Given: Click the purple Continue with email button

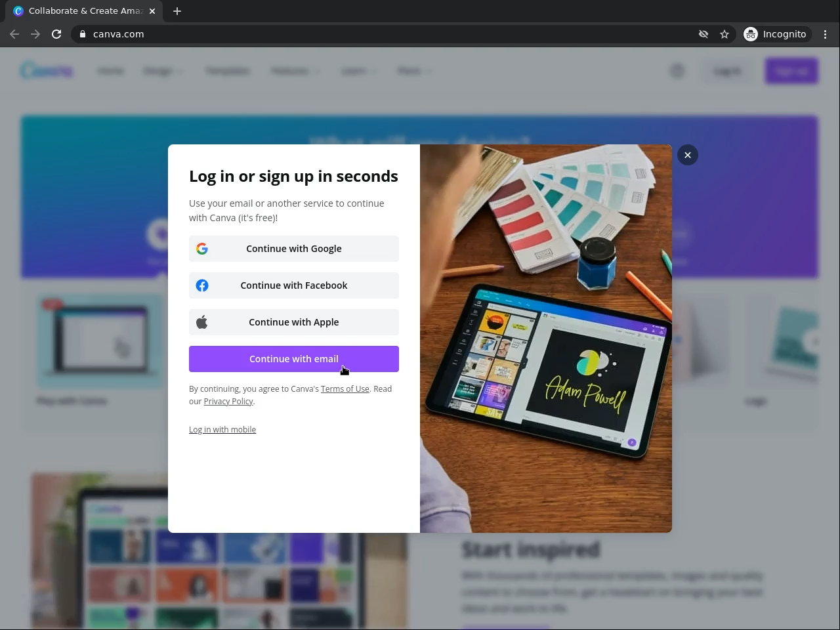Looking at the screenshot, I should click(294, 359).
